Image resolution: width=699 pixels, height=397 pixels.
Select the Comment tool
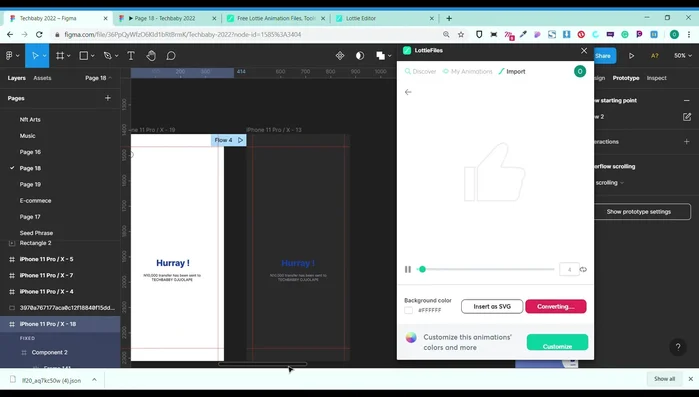[171, 56]
